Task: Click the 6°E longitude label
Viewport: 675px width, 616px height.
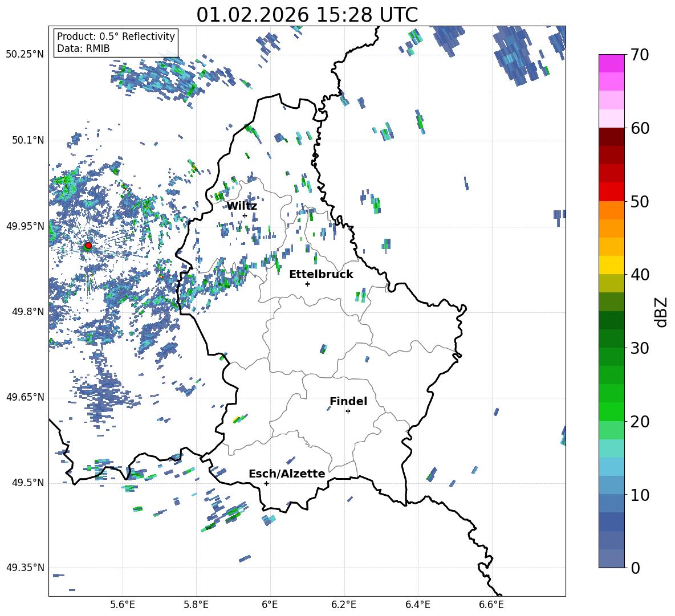Action: click(x=270, y=605)
